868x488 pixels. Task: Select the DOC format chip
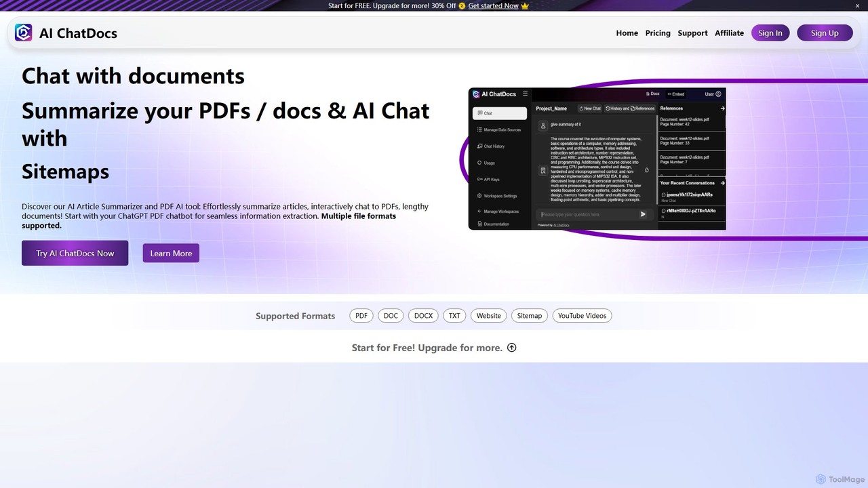[391, 316]
